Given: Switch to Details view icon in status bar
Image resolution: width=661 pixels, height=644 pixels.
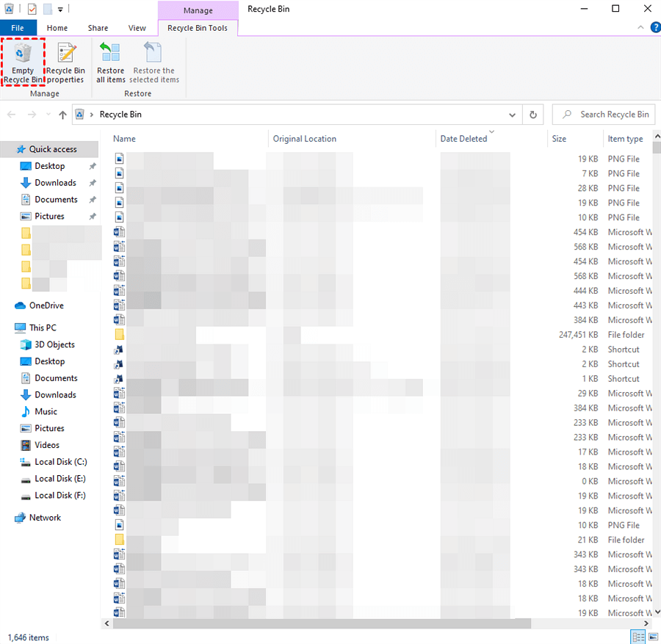Looking at the screenshot, I should click(638, 637).
